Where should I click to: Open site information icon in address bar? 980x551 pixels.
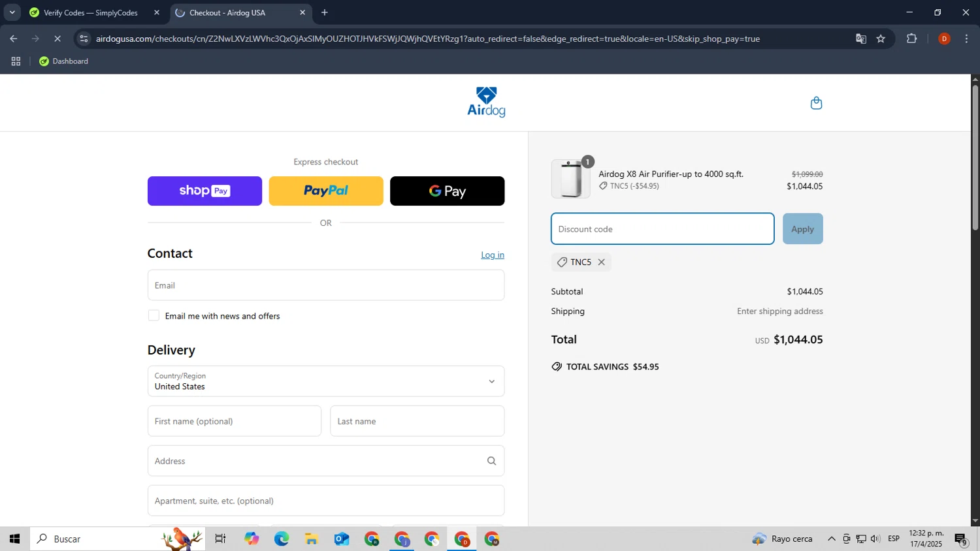click(83, 39)
